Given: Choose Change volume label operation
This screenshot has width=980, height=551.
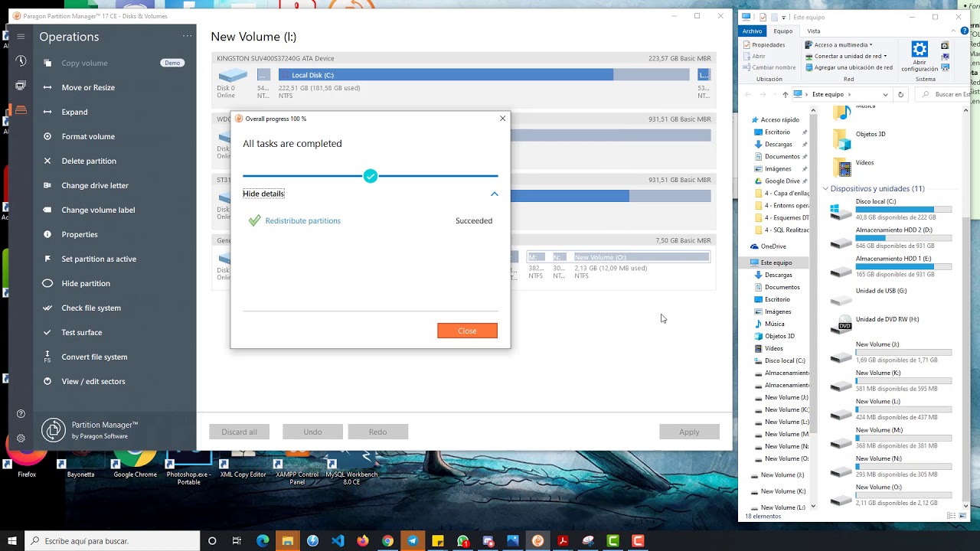Looking at the screenshot, I should pyautogui.click(x=115, y=210).
